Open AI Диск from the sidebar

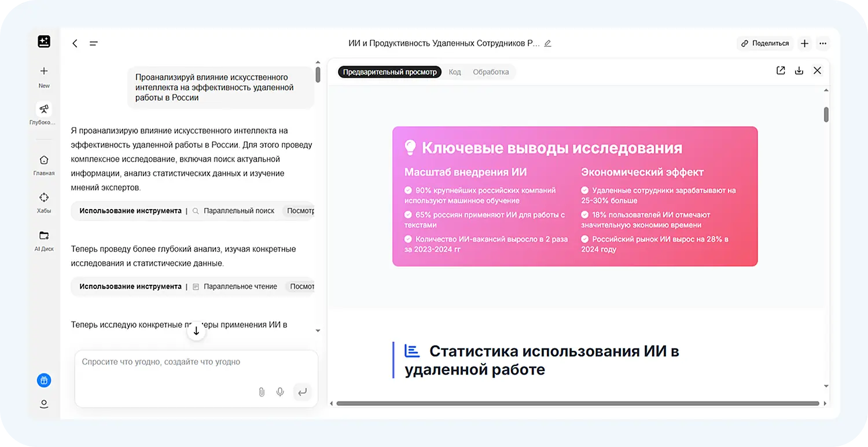coord(43,236)
